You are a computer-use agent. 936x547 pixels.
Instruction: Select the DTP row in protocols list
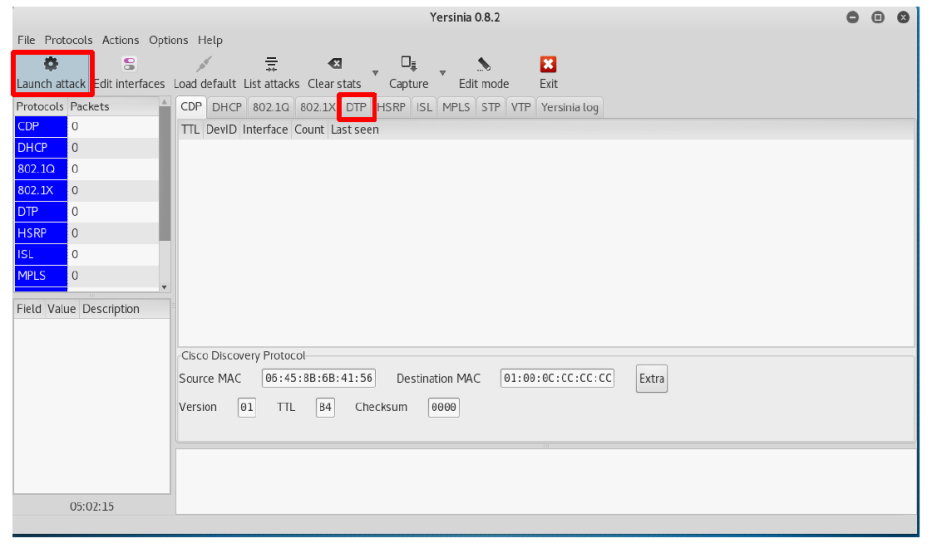pyautogui.click(x=87, y=212)
